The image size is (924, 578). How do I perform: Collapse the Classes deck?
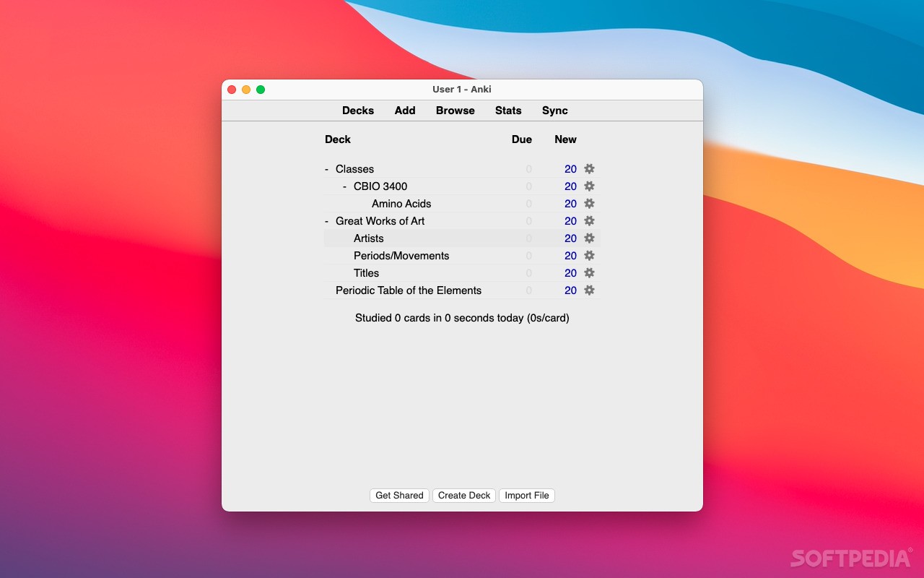tap(326, 169)
